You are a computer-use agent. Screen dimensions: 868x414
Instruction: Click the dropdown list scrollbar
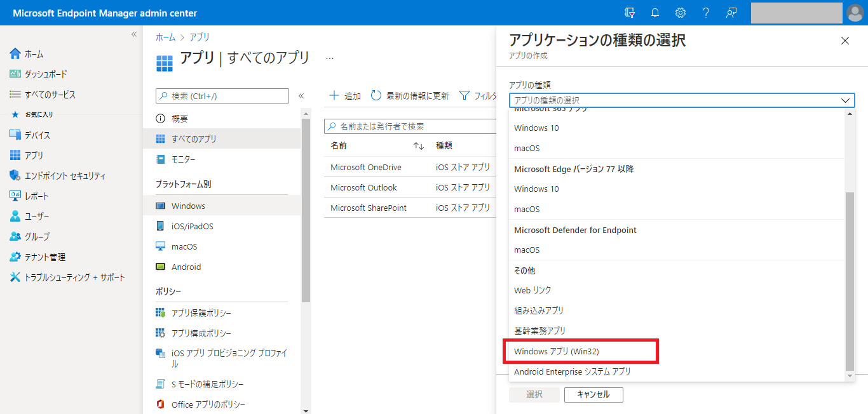[x=850, y=280]
